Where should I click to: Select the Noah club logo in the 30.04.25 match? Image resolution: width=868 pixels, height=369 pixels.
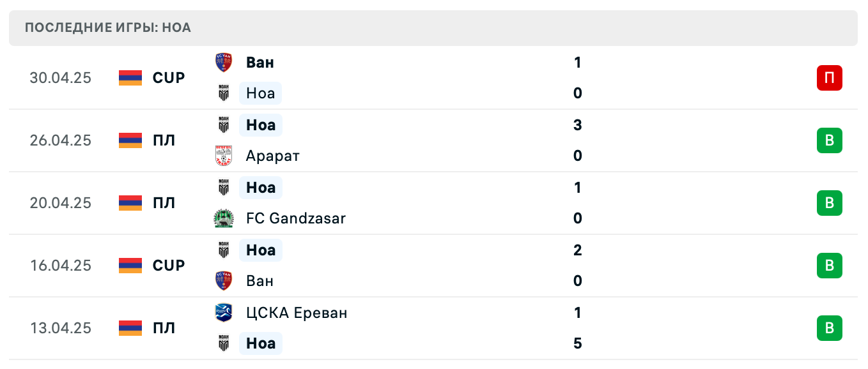pos(224,93)
